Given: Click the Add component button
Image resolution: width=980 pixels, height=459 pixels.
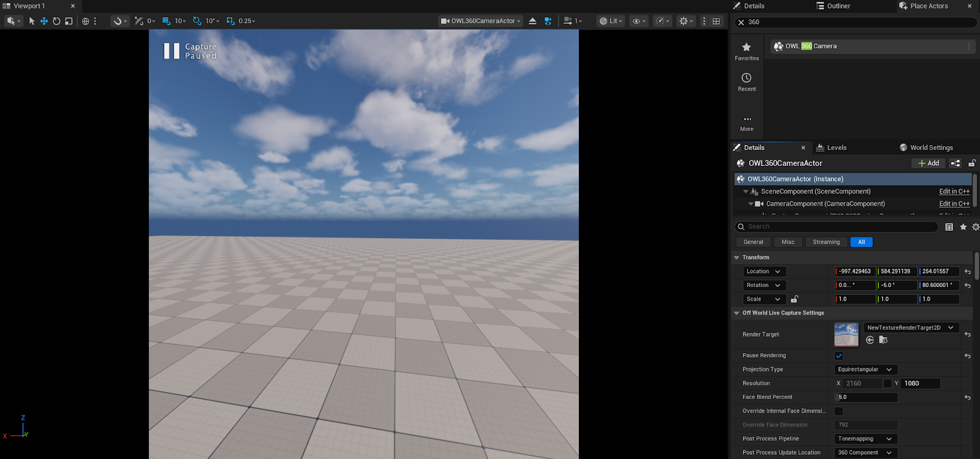Looking at the screenshot, I should 928,163.
